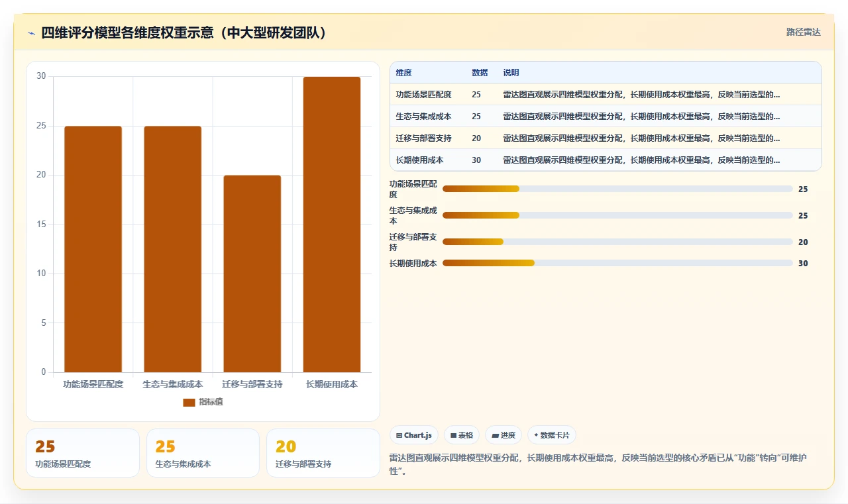
Task: Click the 功能场景匹配度 x-axis label
Action: [93, 384]
